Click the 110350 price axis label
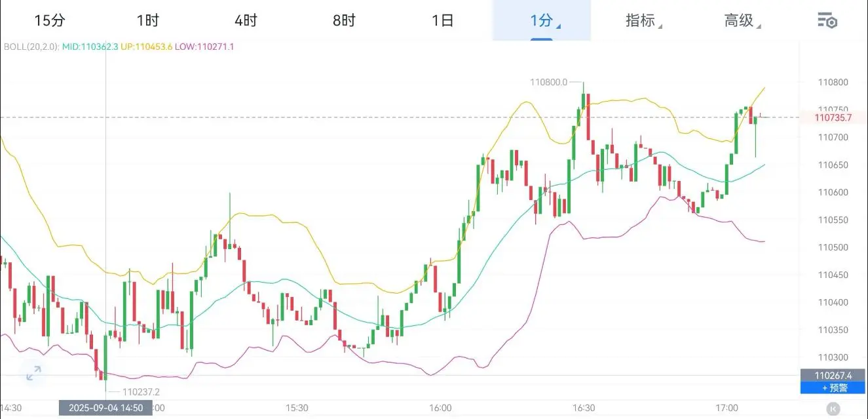 point(833,330)
